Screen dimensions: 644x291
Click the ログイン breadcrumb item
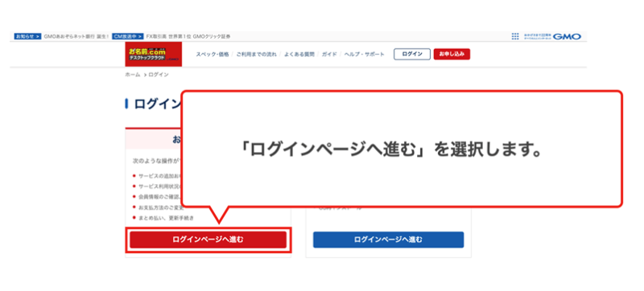coord(159,75)
